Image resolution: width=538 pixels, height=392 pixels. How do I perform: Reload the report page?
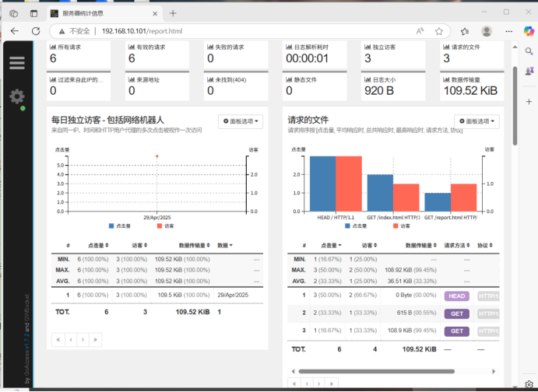(36, 31)
